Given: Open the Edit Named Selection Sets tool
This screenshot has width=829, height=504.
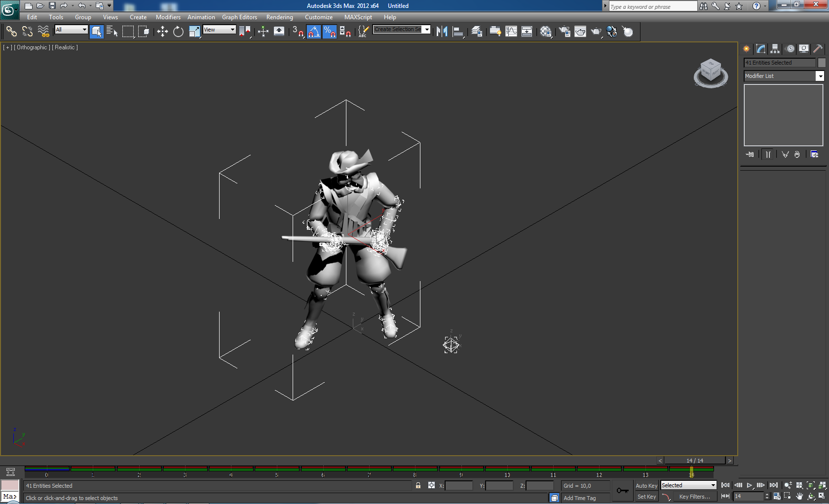Looking at the screenshot, I should tap(363, 32).
